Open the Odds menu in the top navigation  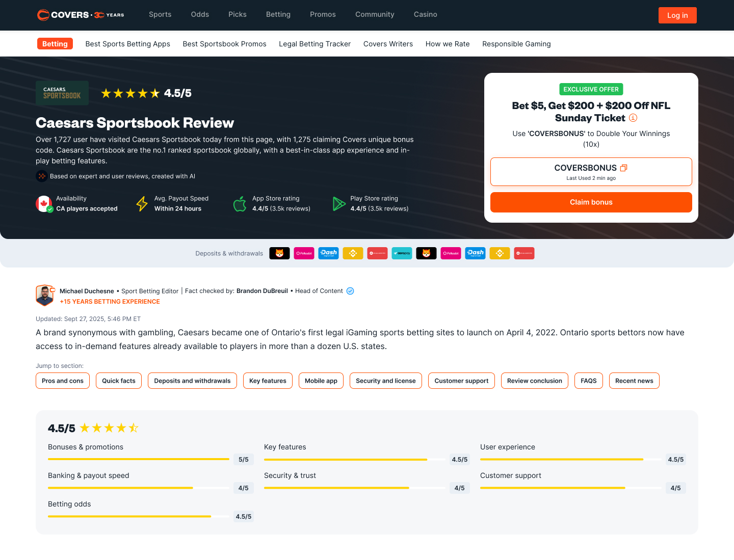(x=200, y=14)
